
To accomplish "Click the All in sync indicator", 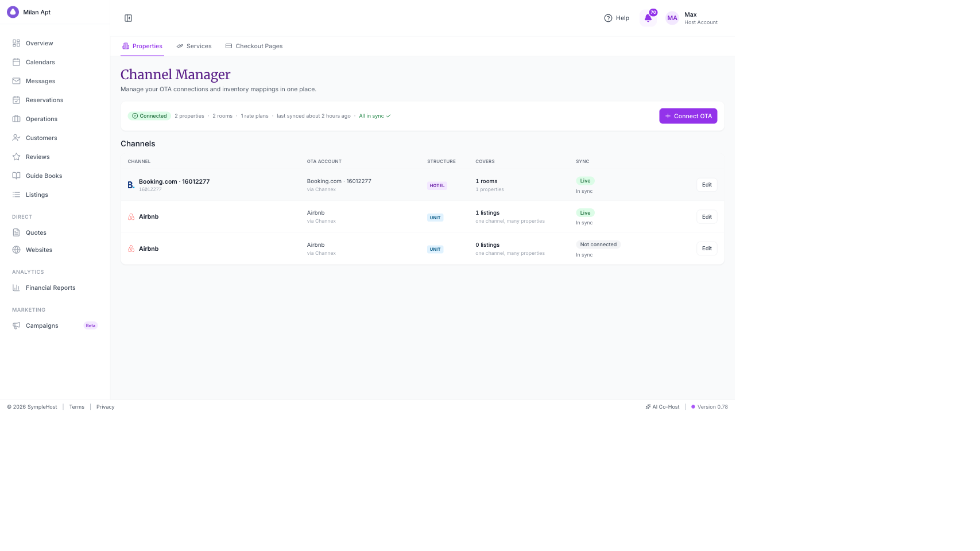I will pyautogui.click(x=375, y=116).
